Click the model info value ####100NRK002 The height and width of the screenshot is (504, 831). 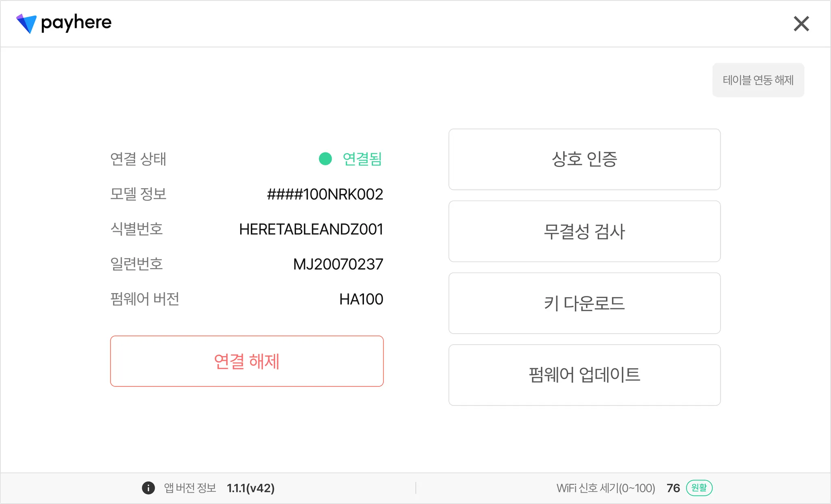(x=325, y=194)
